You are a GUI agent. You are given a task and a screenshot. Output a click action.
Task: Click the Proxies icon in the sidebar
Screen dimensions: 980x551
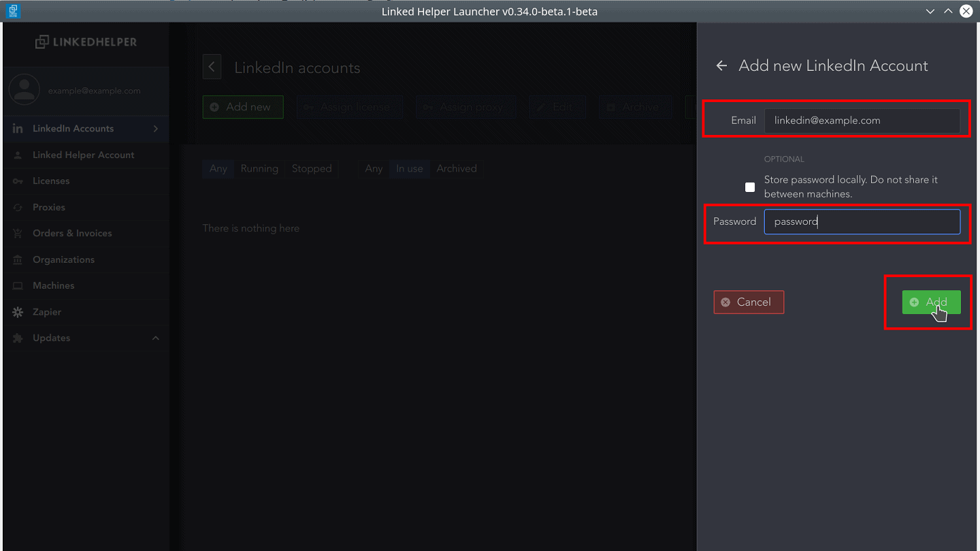pos(18,208)
